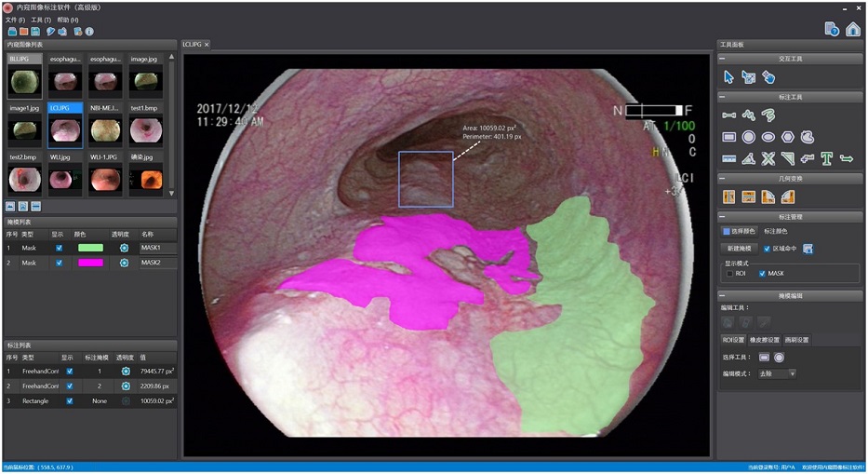Open the 编辑模式 dropdown showing 去除
868x474 pixels.
point(777,373)
